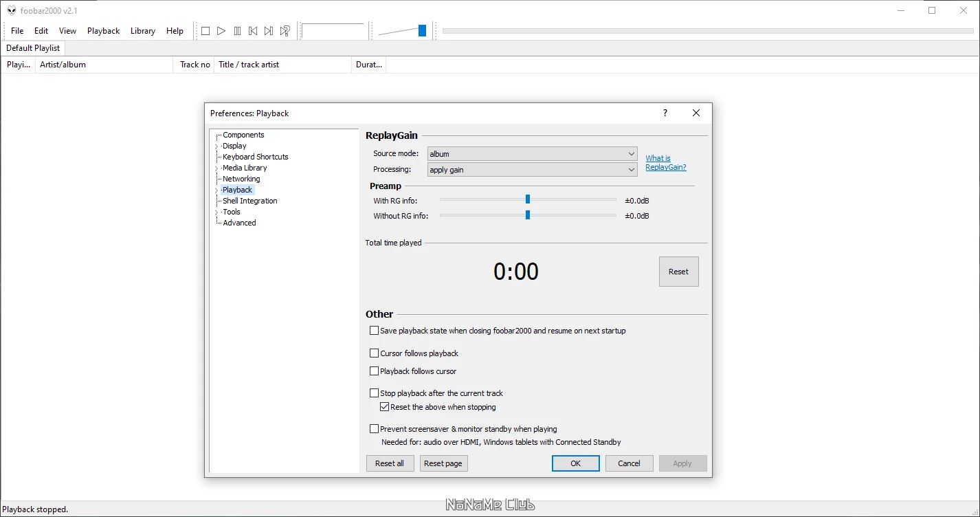Select Shell Integration in preferences tree
Screen dimensions: 980x517
pos(250,201)
